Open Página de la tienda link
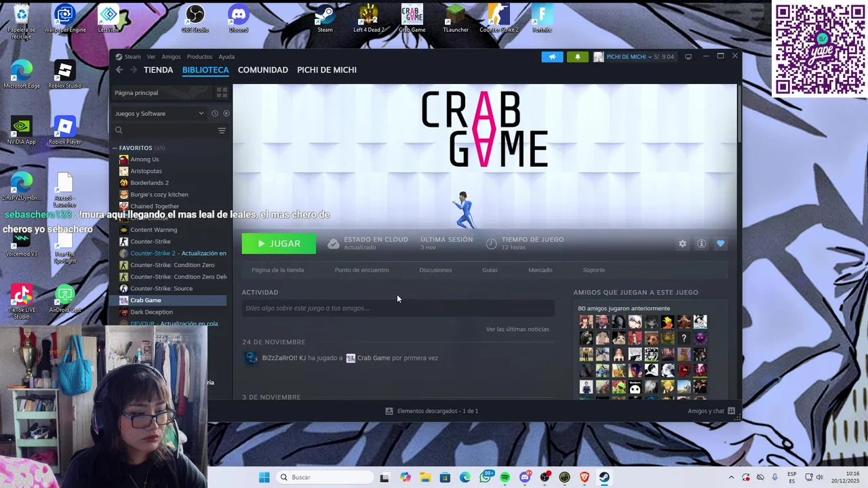This screenshot has width=868, height=488. [x=277, y=270]
